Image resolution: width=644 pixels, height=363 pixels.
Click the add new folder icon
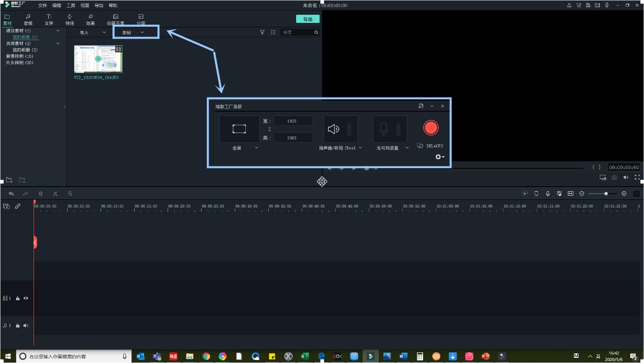(x=9, y=180)
